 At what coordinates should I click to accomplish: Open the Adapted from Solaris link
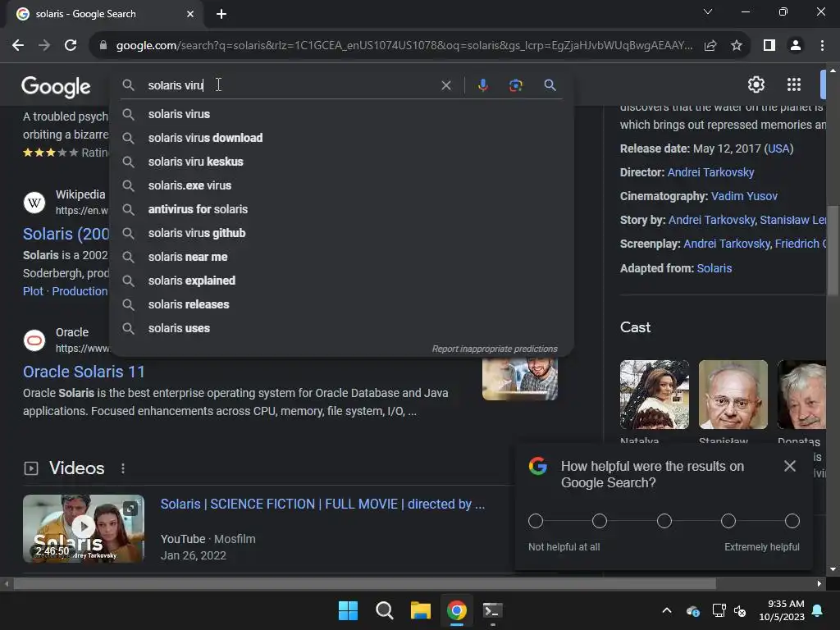point(714,268)
